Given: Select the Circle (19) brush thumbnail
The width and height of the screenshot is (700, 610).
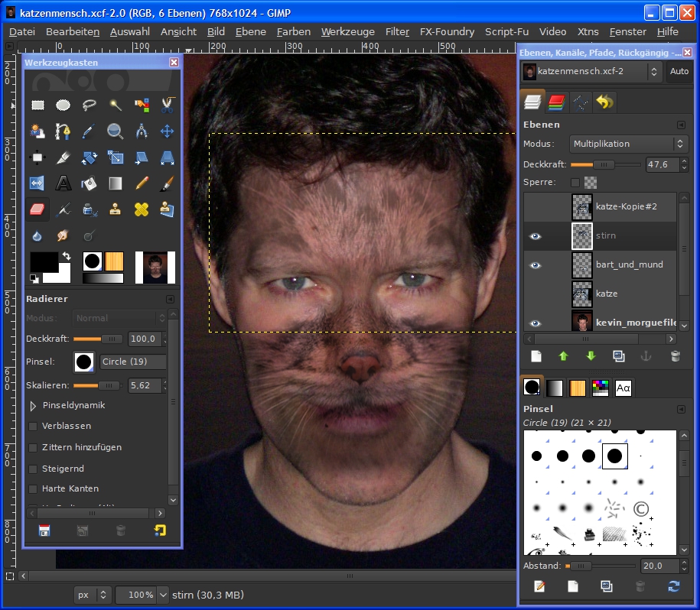Looking at the screenshot, I should pyautogui.click(x=615, y=456).
